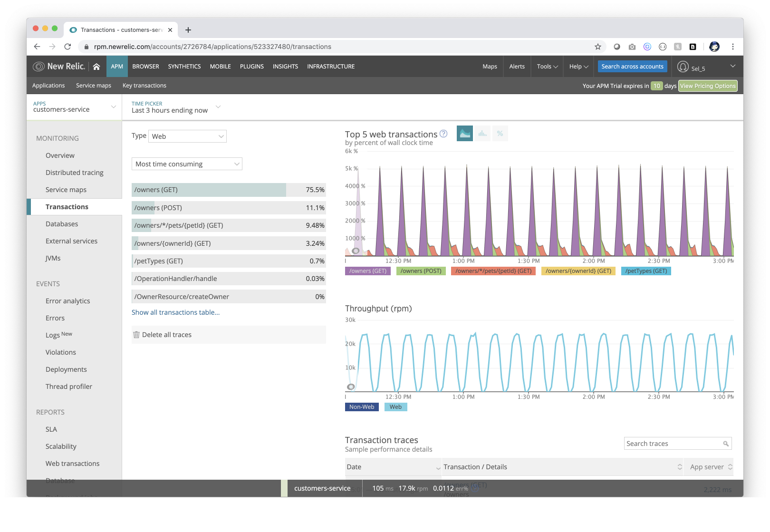Open Key transactions in sub-navigation
Screen dimensions: 770x532
click(x=144, y=86)
